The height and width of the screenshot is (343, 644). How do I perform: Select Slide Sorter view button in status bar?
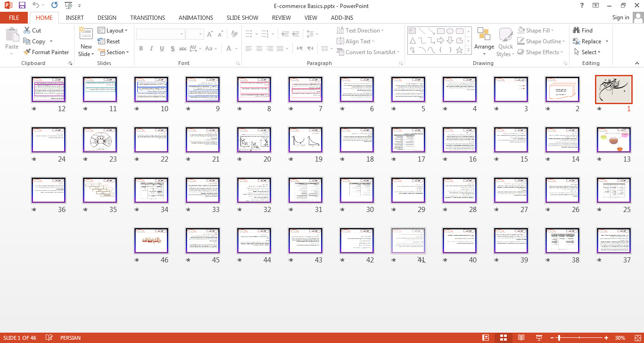click(504, 338)
